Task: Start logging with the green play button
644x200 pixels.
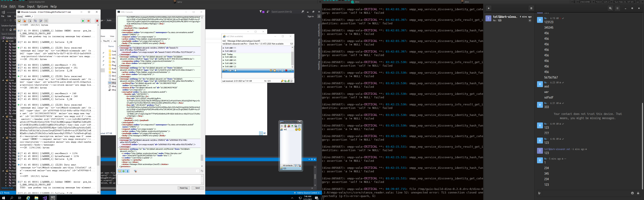Action: pyautogui.click(x=83, y=21)
